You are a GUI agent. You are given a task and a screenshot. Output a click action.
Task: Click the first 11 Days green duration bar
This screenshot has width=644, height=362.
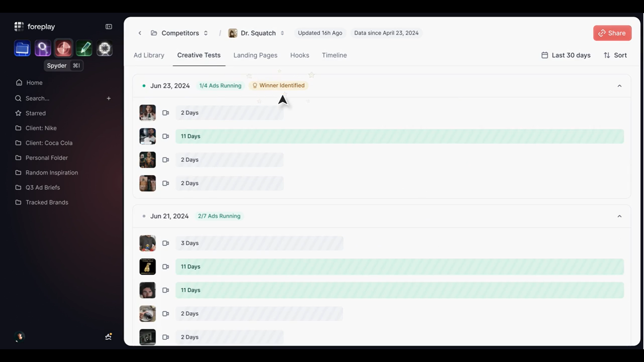tap(399, 136)
